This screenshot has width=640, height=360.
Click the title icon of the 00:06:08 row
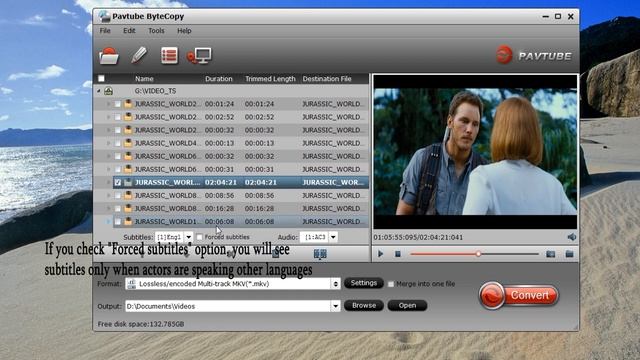click(x=128, y=221)
